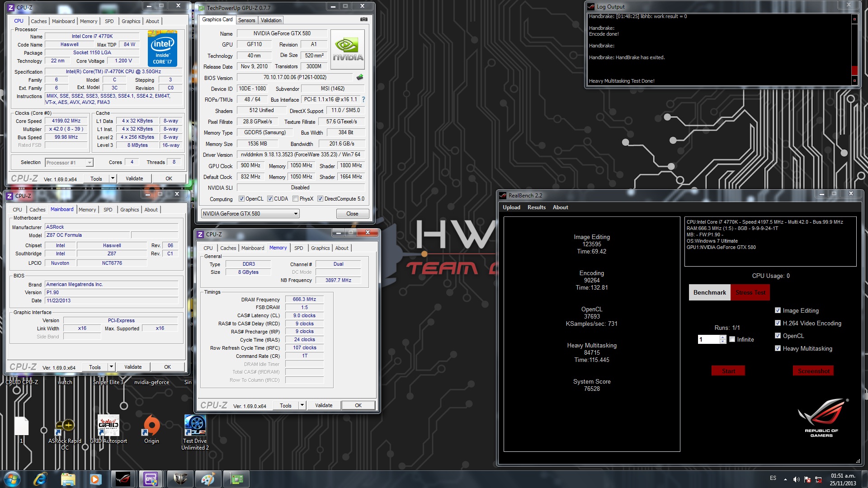This screenshot has width=868, height=488.
Task: Click the Intel Core i7 logo in CPU-Z
Action: tap(162, 49)
